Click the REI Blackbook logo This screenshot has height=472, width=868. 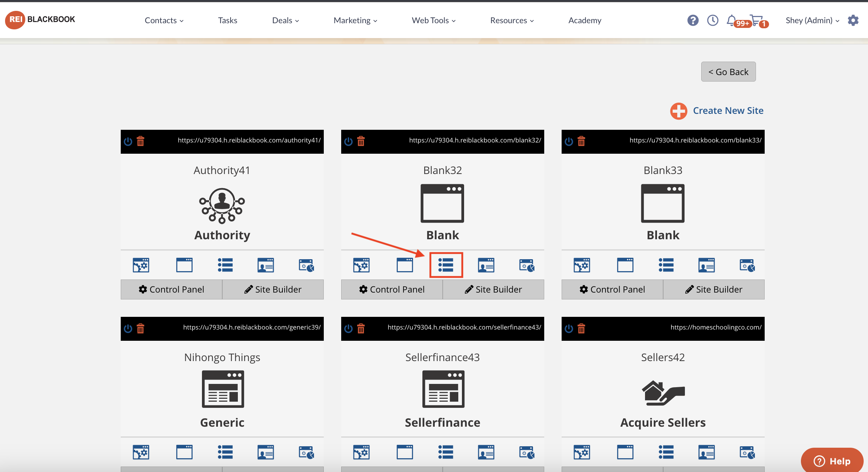(x=40, y=20)
